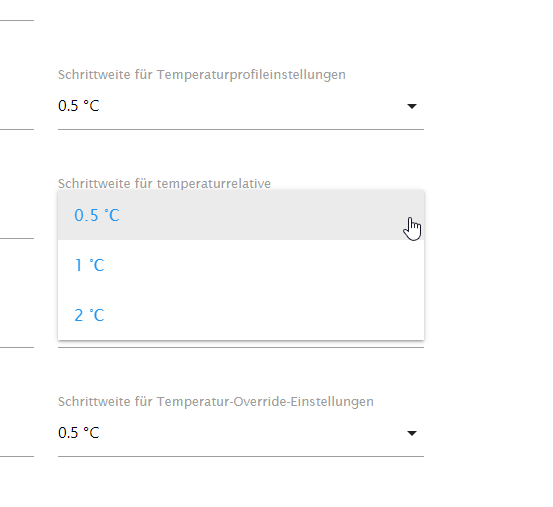Click the 0.5 °C value under Temperaturprofileinstellungen
The height and width of the screenshot is (507, 553).
coord(79,106)
